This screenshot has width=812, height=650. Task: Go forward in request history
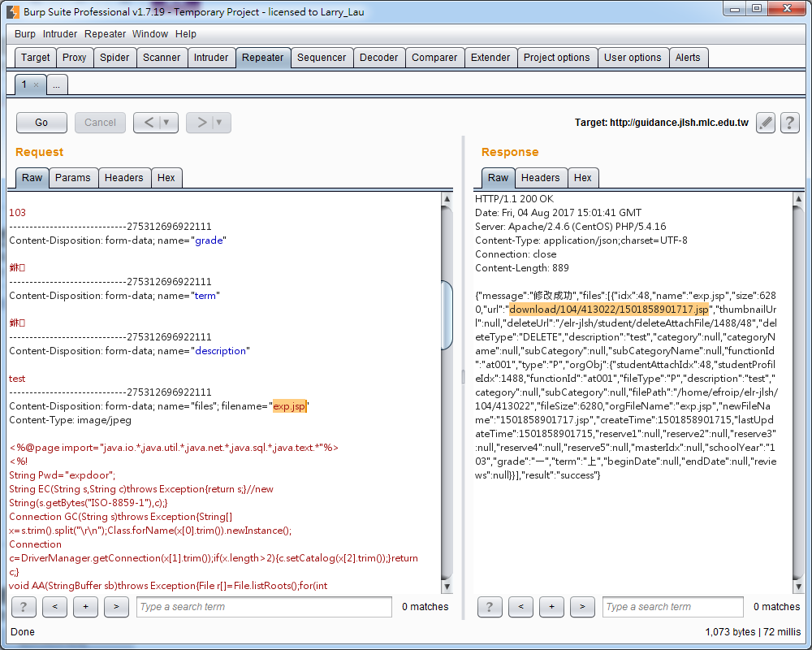click(x=202, y=123)
